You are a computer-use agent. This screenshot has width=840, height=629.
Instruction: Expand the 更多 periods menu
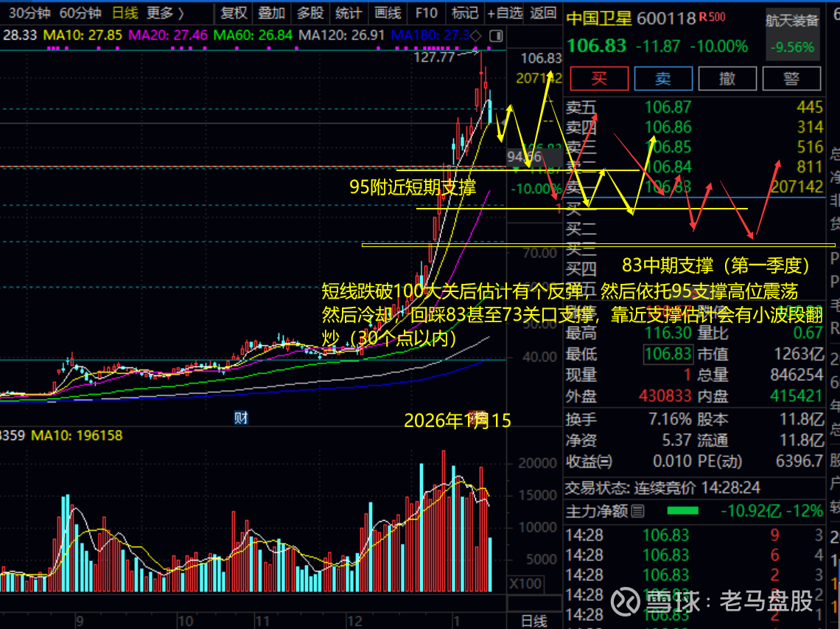[x=165, y=13]
